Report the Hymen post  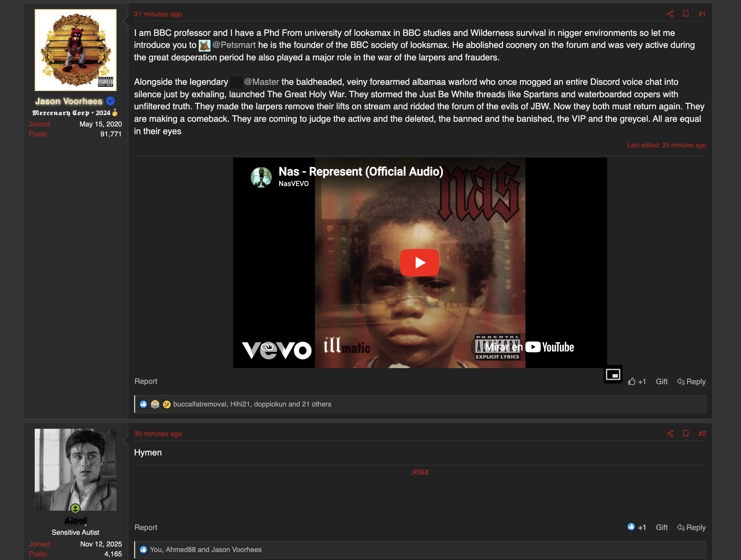coord(146,527)
